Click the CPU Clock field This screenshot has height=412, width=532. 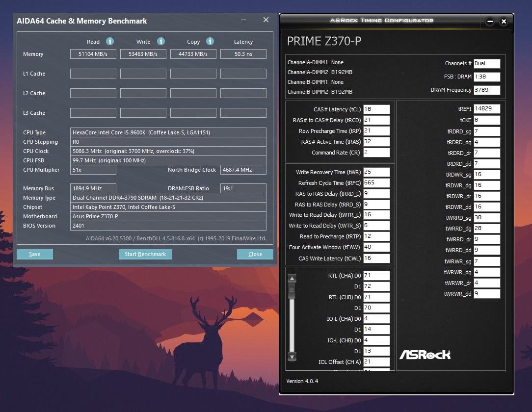168,151
